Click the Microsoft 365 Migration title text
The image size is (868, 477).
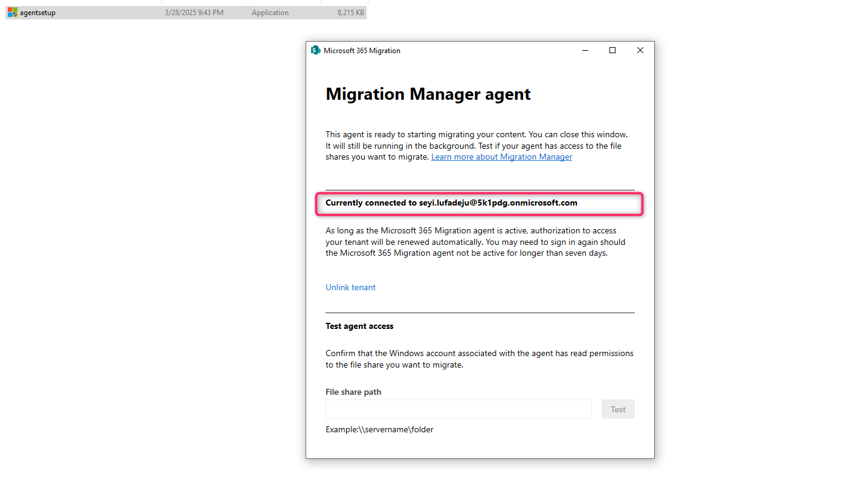(362, 51)
